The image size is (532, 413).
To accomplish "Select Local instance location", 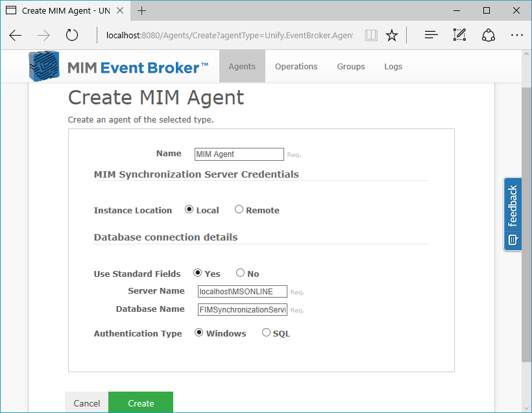I will click(189, 209).
